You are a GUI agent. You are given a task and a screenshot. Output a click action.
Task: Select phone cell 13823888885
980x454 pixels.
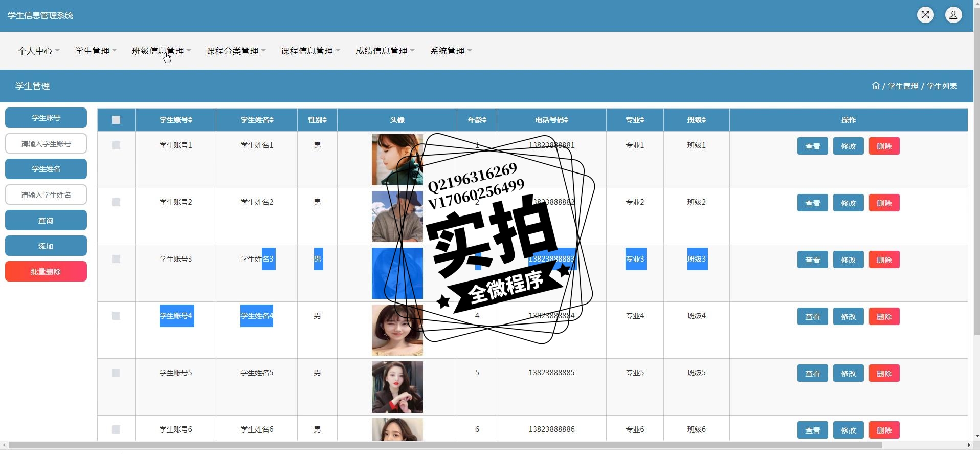pyautogui.click(x=551, y=373)
